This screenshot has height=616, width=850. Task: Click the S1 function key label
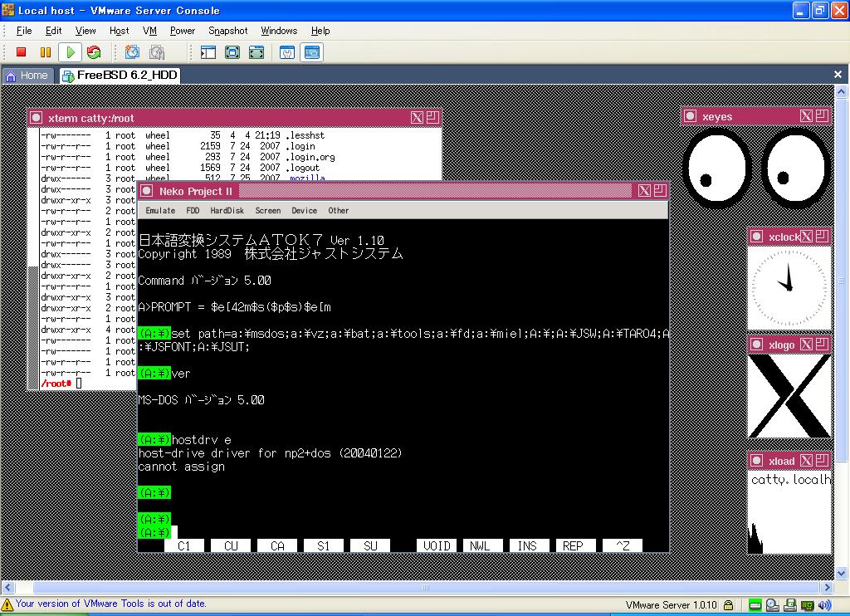(x=324, y=545)
